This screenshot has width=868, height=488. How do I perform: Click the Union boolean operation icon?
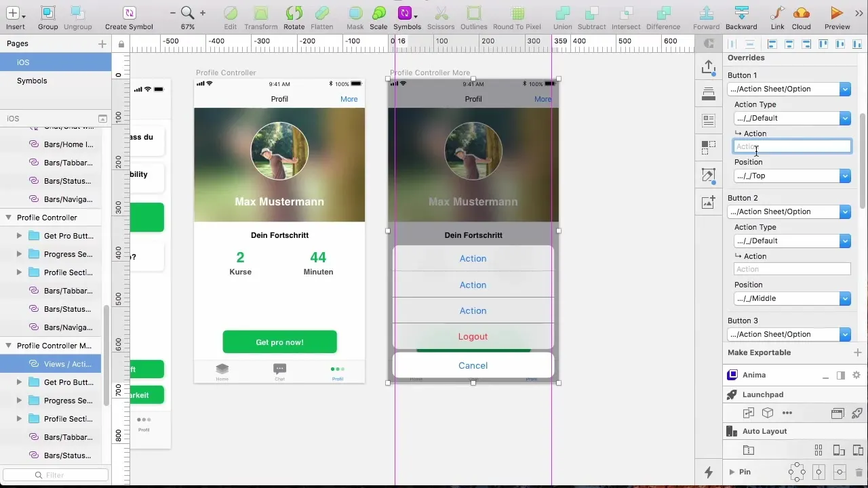[562, 13]
